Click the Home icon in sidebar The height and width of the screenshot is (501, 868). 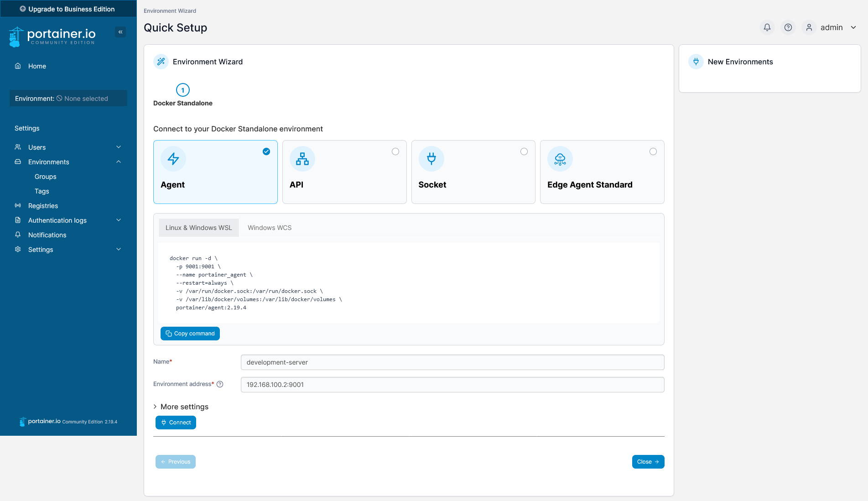[18, 66]
